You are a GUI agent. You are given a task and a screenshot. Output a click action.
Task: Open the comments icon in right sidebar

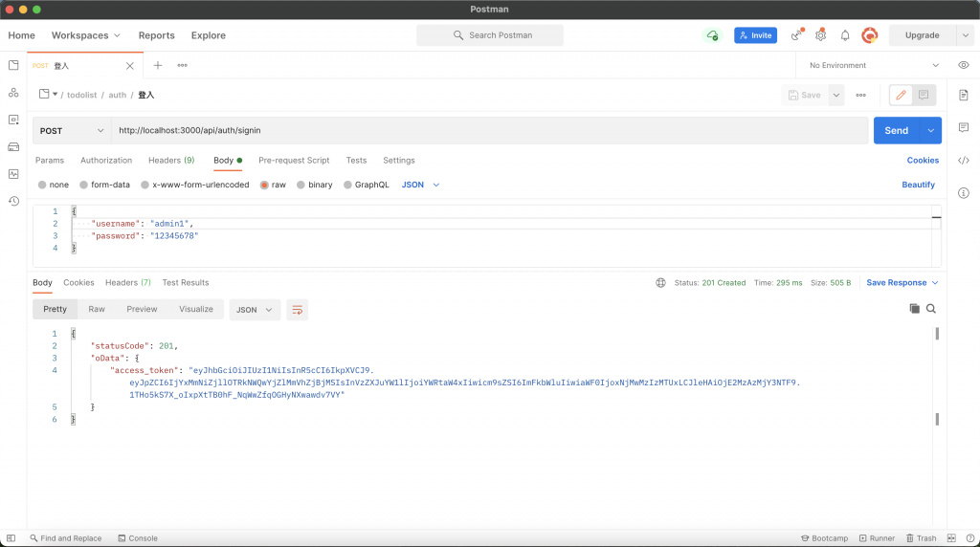click(963, 127)
